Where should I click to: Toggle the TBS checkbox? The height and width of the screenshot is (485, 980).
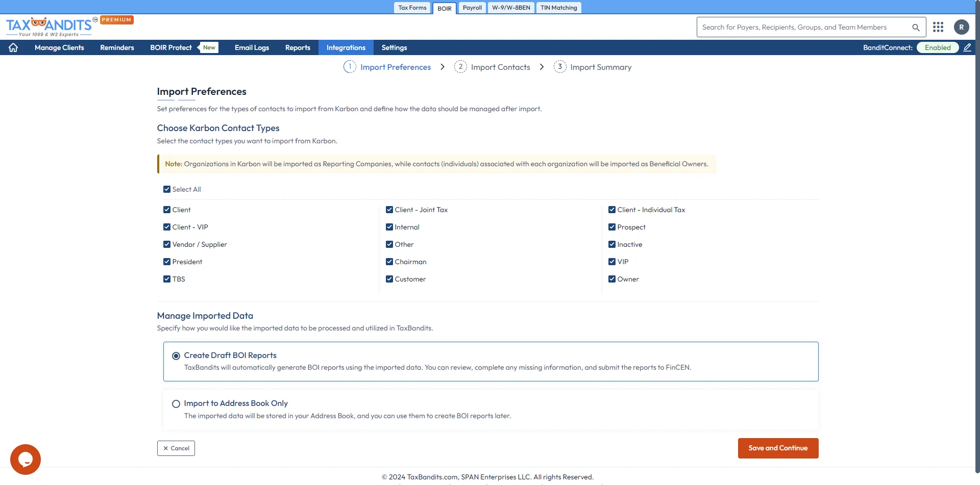pyautogui.click(x=167, y=279)
